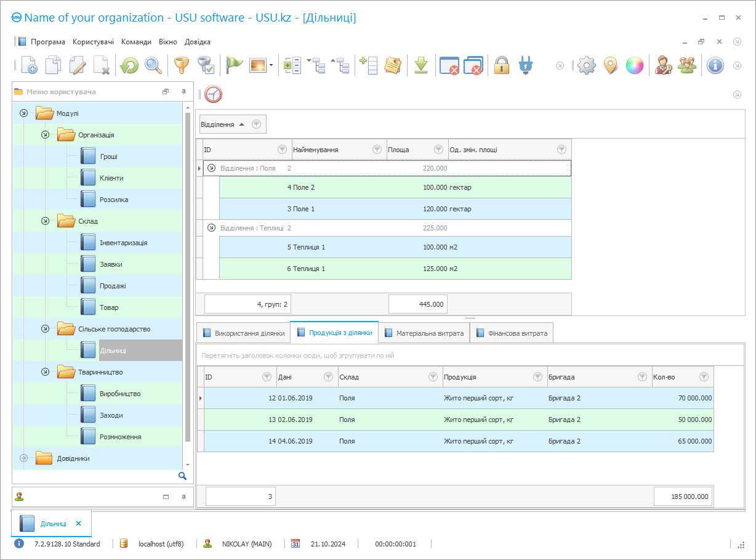Open settings with the gear icon
The height and width of the screenshot is (560, 756).
(x=587, y=65)
